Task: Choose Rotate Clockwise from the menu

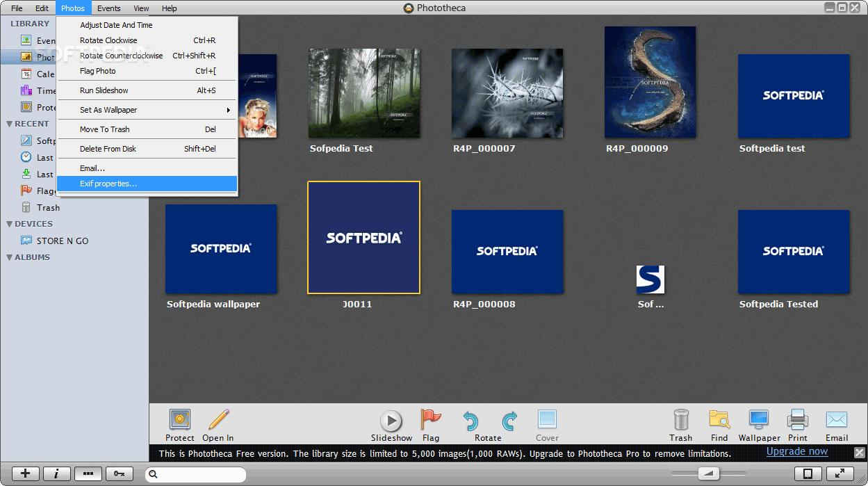Action: click(x=147, y=40)
